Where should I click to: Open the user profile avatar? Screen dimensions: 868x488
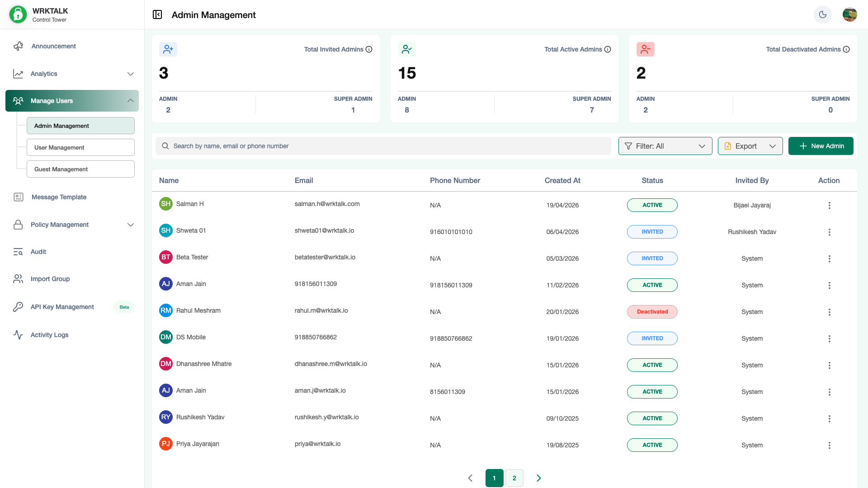850,15
